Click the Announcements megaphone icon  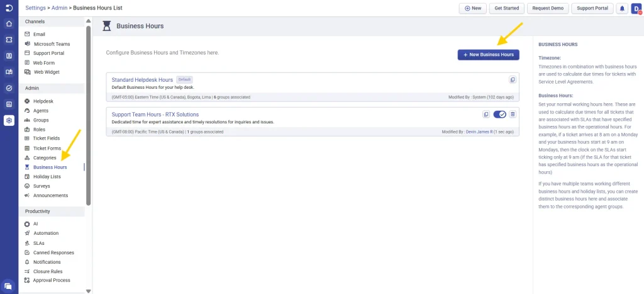[27, 195]
